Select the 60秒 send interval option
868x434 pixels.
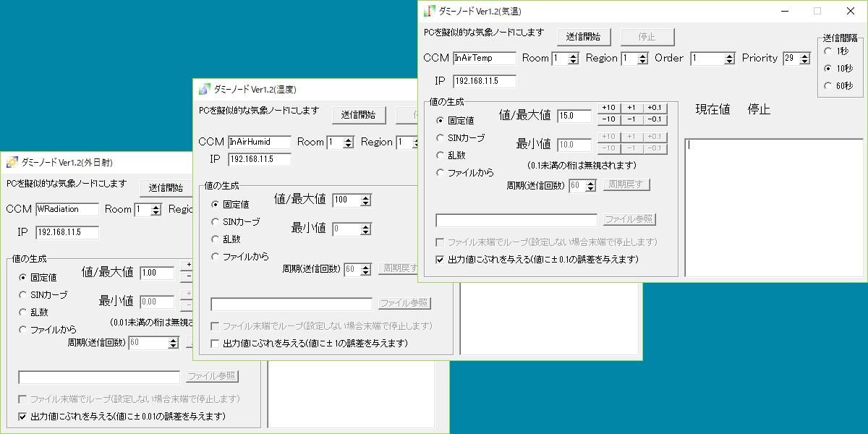(828, 86)
